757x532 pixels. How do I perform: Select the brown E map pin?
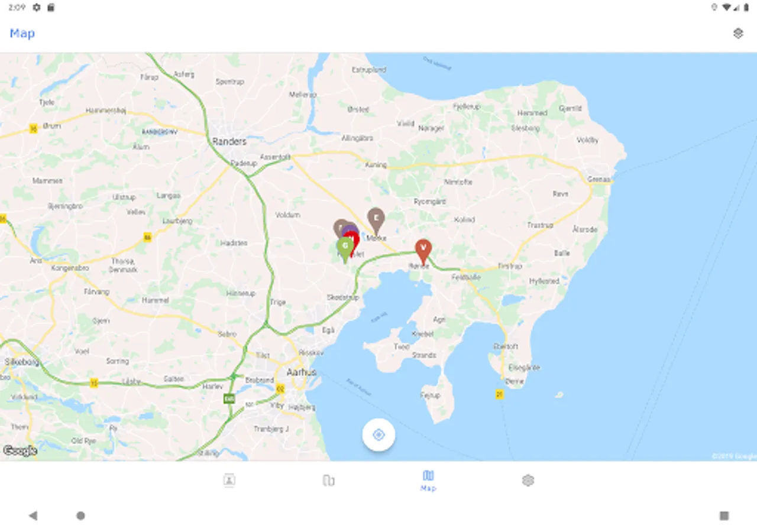tap(376, 221)
